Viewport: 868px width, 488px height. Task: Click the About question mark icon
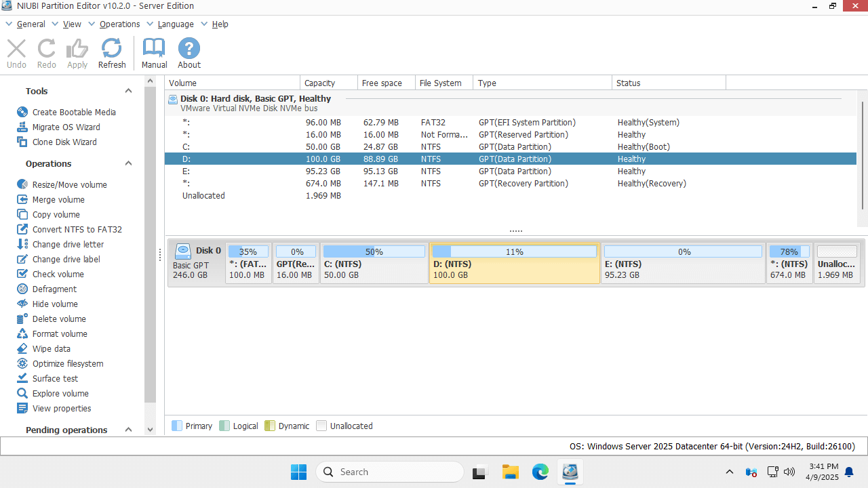(x=189, y=49)
